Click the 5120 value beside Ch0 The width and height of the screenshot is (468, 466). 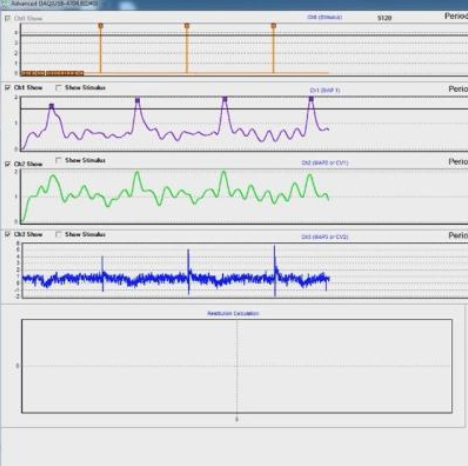pos(384,18)
